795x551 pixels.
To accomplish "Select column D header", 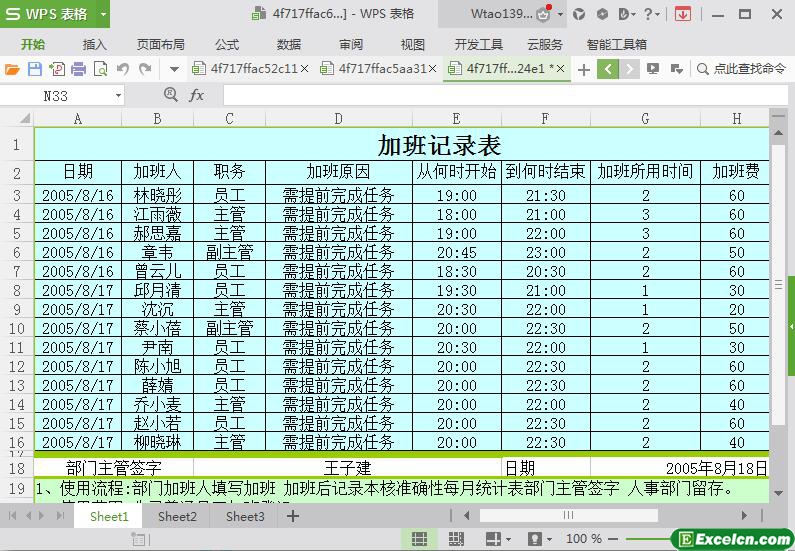I will [x=339, y=119].
